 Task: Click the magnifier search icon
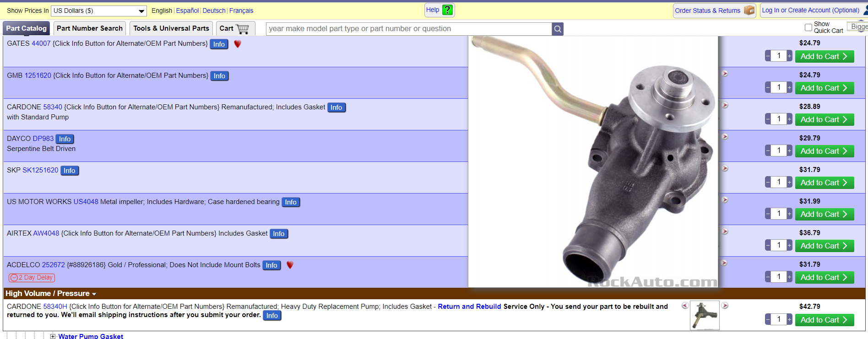click(x=558, y=29)
